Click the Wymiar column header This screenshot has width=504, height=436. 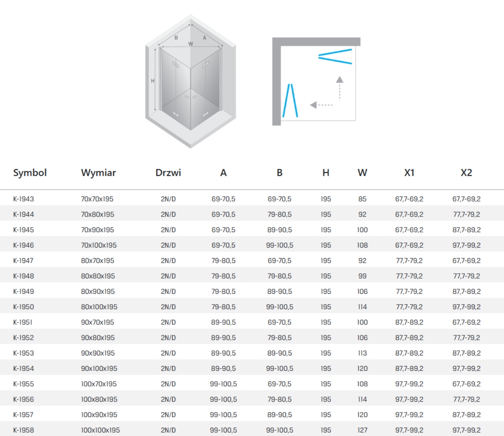(98, 172)
